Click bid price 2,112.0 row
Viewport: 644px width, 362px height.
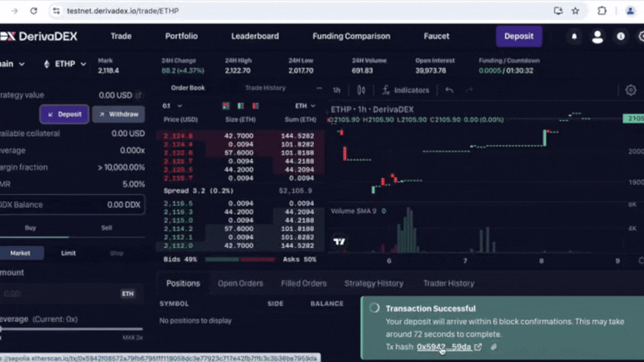pos(240,246)
